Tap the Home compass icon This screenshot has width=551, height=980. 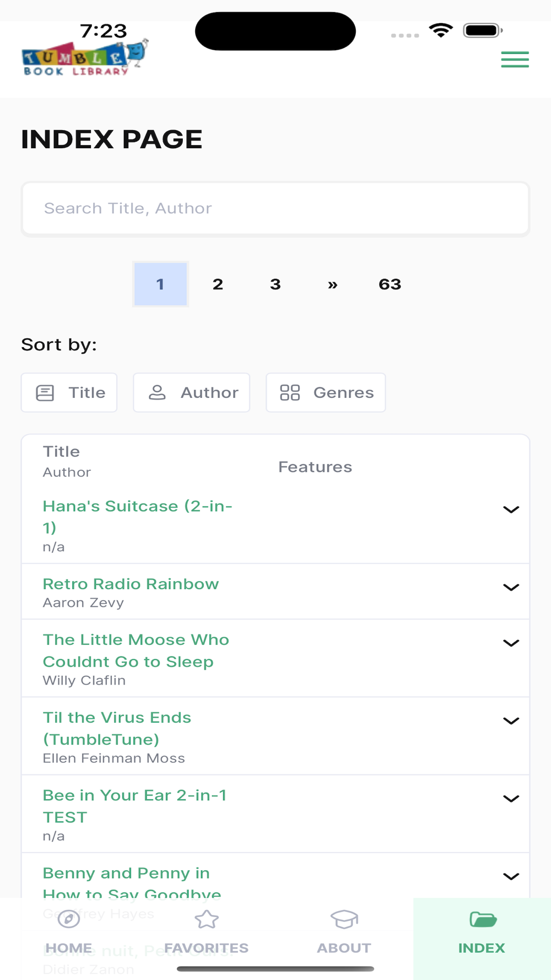pos(69,919)
